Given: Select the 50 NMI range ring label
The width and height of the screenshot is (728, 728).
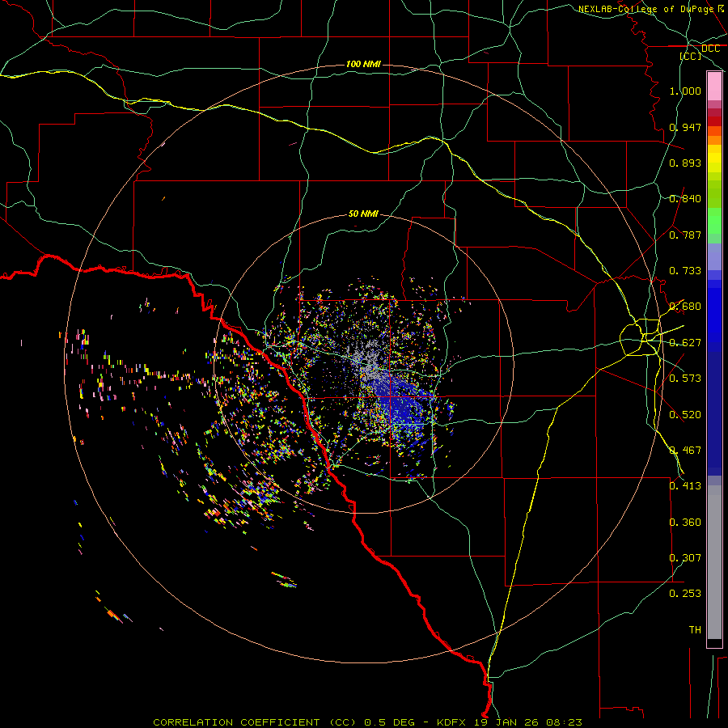Looking at the screenshot, I should tap(363, 214).
